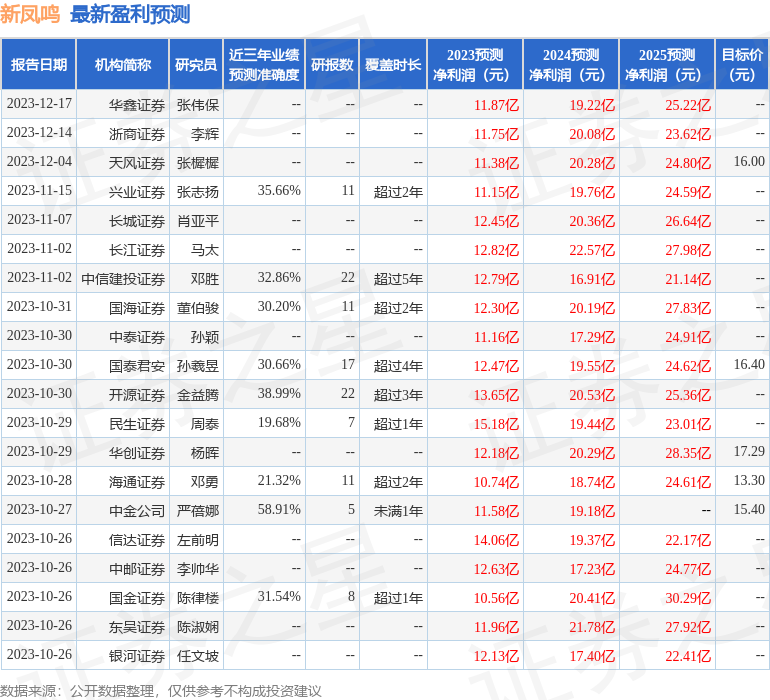Screen dimensions: 770x700
Task: Click researcher name 马太
Action: coord(205,250)
